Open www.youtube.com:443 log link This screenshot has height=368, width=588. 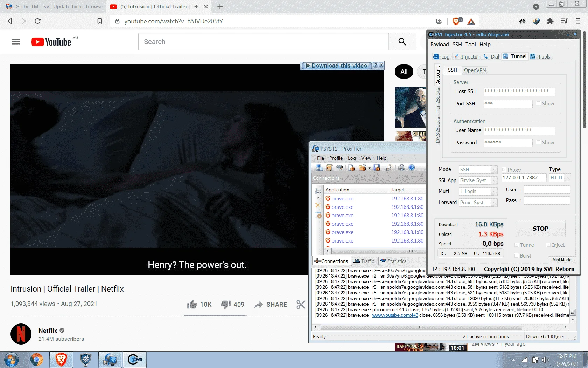point(395,315)
